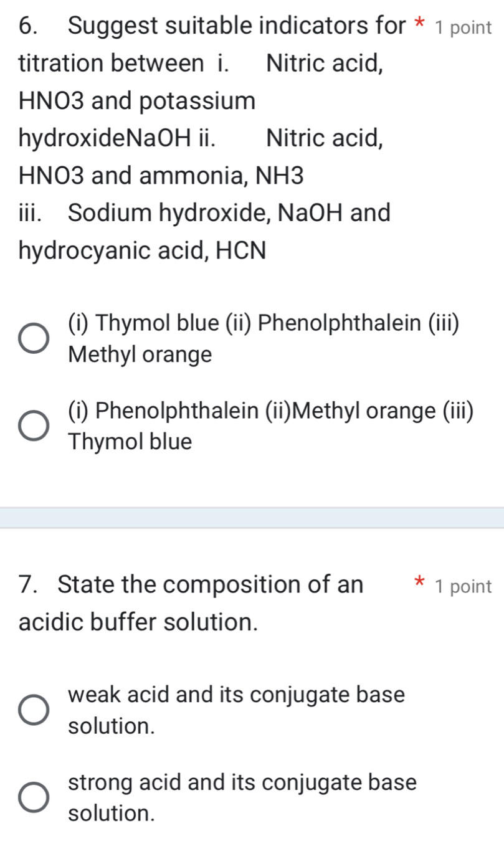Click the '(i) Thymol blue (ii) Phenolphthalein (iii)' option text
This screenshot has height=841, width=504.
(265, 324)
